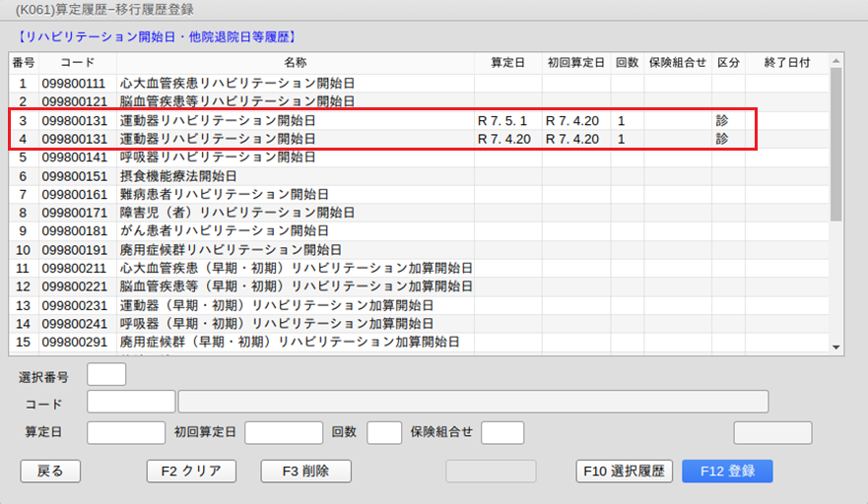The image size is (868, 504).
Task: Click the scrollbar down arrow of the list
Action: pyautogui.click(x=836, y=347)
